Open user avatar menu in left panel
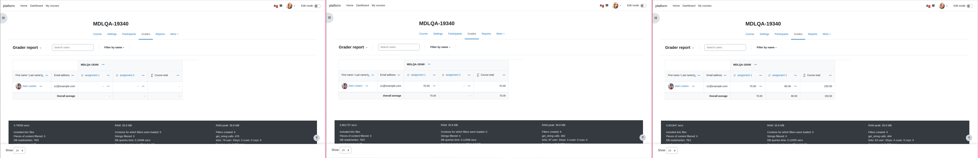 291,6
